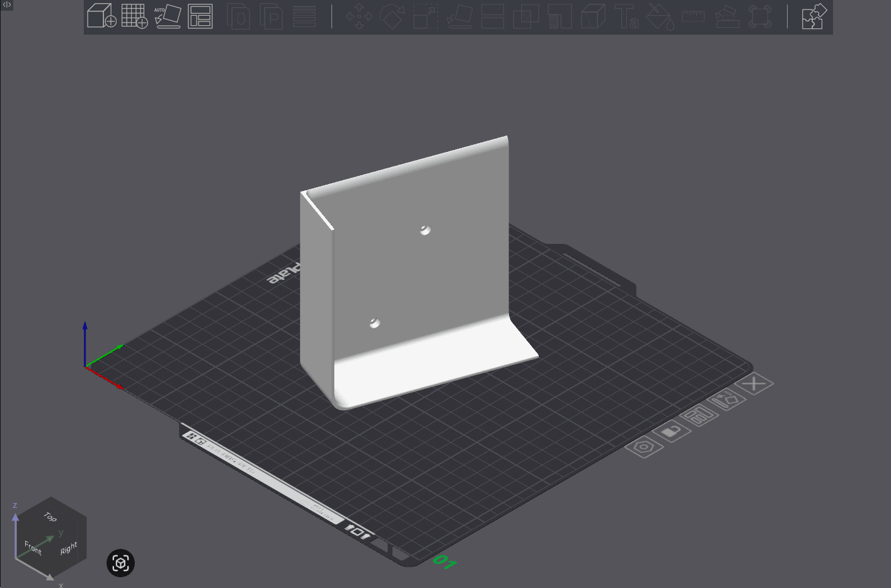Click the orbit navigation sphere icon
The height and width of the screenshot is (588, 891).
[120, 563]
